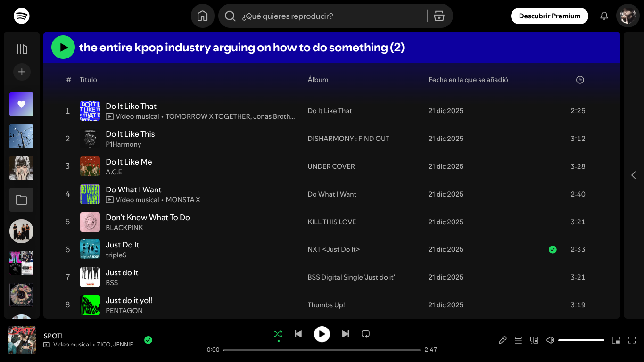The image size is (644, 362).
Task: Open album Thumbs Up!
Action: pyautogui.click(x=326, y=305)
